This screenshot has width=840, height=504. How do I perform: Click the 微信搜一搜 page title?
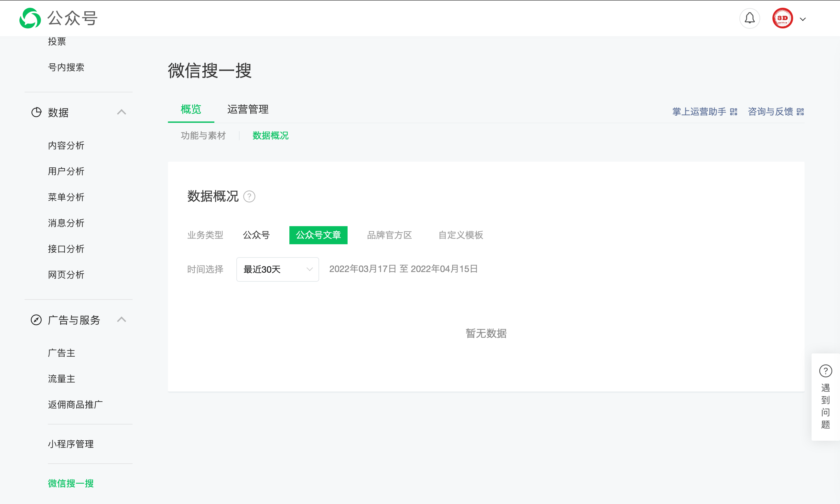pyautogui.click(x=210, y=71)
